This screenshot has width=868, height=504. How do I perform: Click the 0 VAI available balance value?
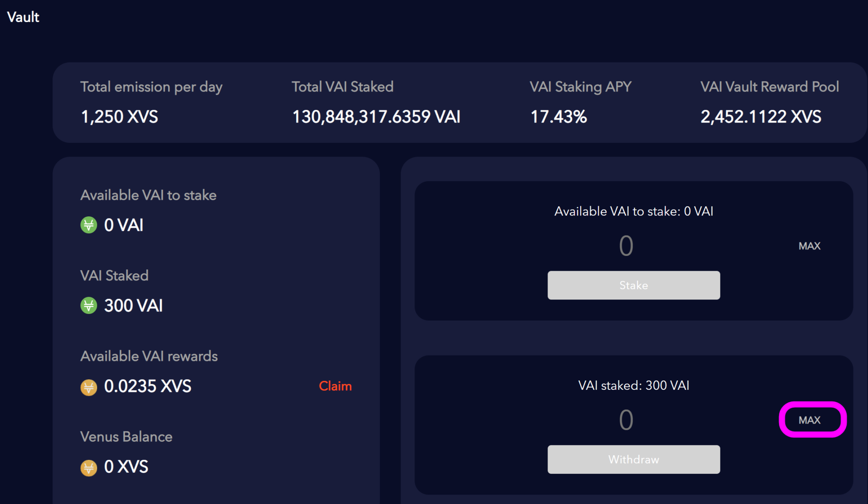click(123, 225)
